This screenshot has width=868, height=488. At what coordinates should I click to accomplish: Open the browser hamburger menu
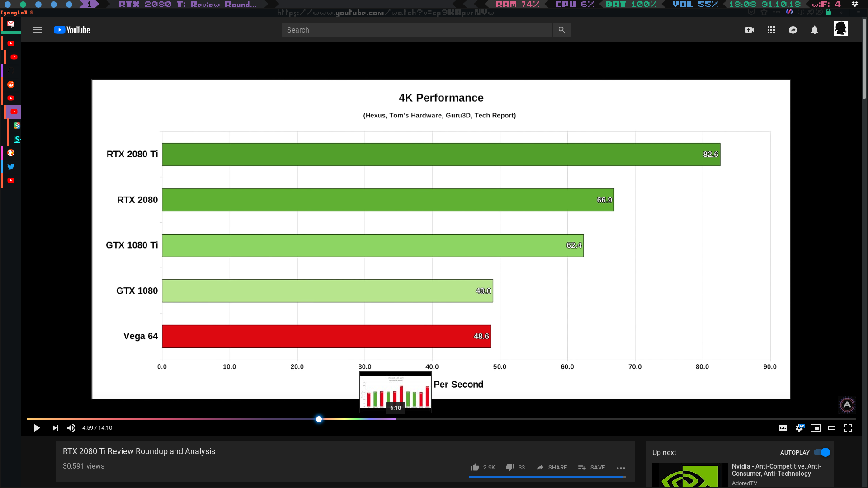pyautogui.click(x=859, y=13)
